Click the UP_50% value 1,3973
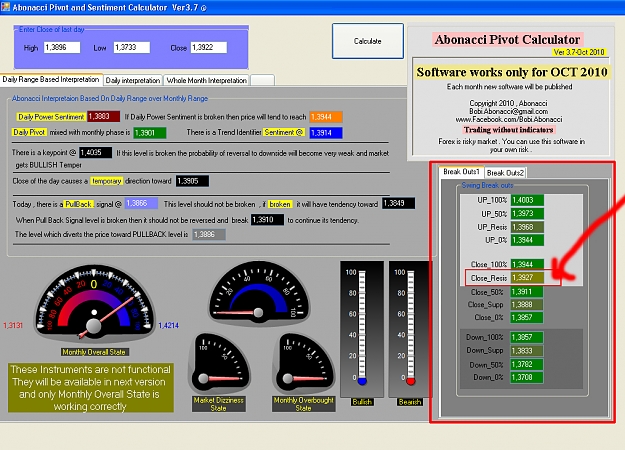 pyautogui.click(x=527, y=214)
